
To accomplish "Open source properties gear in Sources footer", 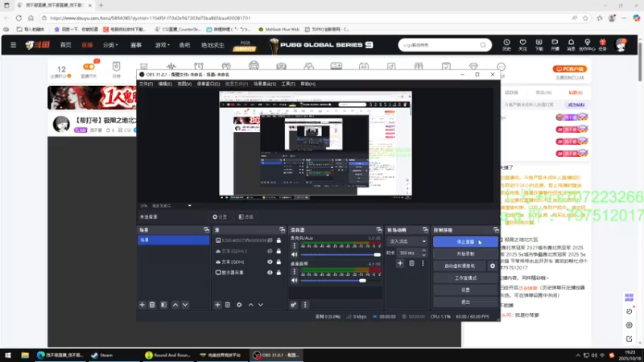I will point(239,305).
